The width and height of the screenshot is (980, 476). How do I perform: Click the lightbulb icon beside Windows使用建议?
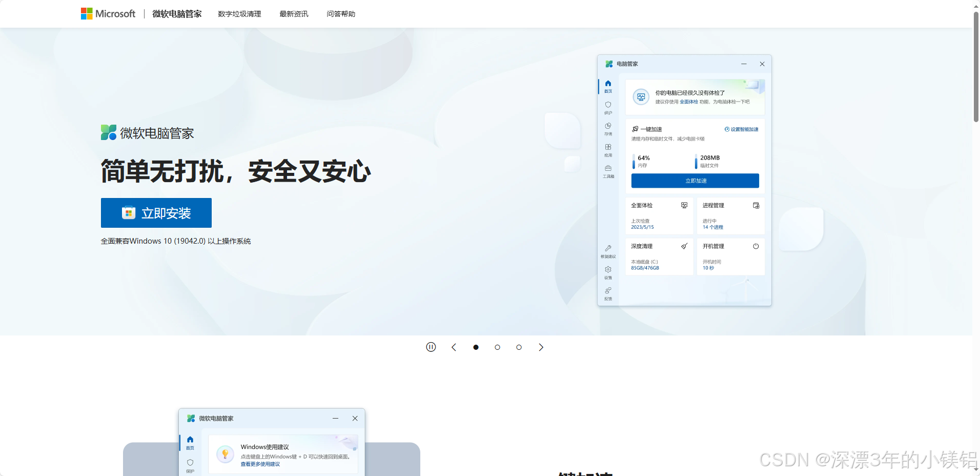225,454
